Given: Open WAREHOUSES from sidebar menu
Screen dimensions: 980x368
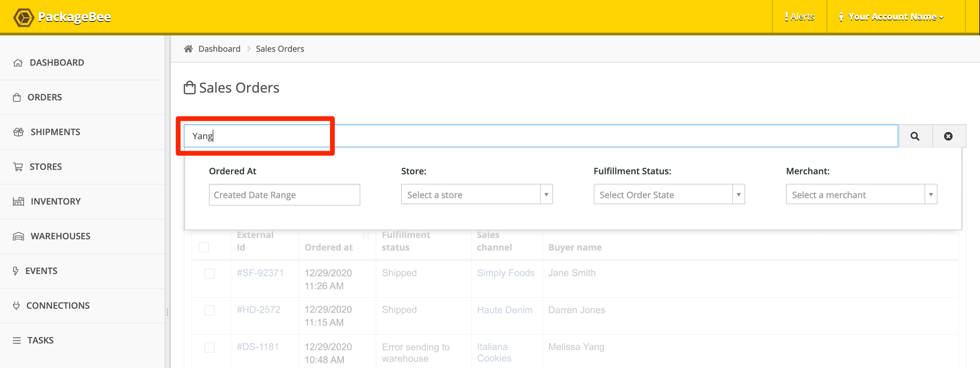Looking at the screenshot, I should (x=61, y=236).
